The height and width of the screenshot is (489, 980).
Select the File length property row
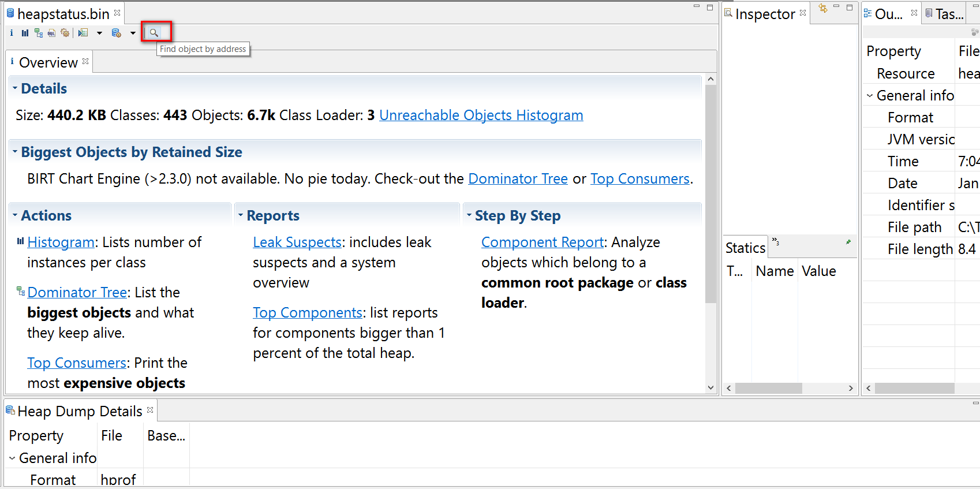click(921, 249)
